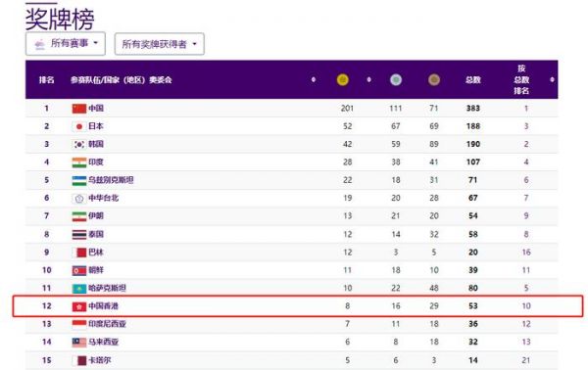Open the 哈萨克斯坦 team link

(107, 288)
